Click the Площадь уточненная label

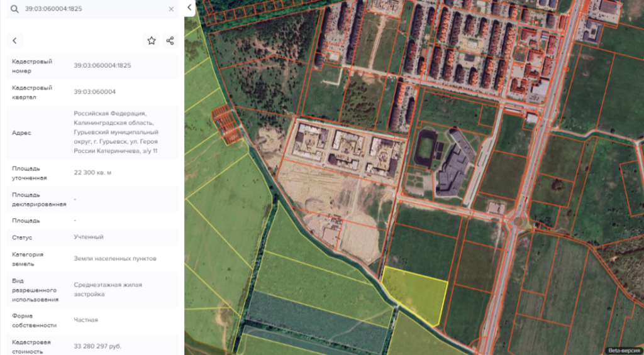click(29, 173)
